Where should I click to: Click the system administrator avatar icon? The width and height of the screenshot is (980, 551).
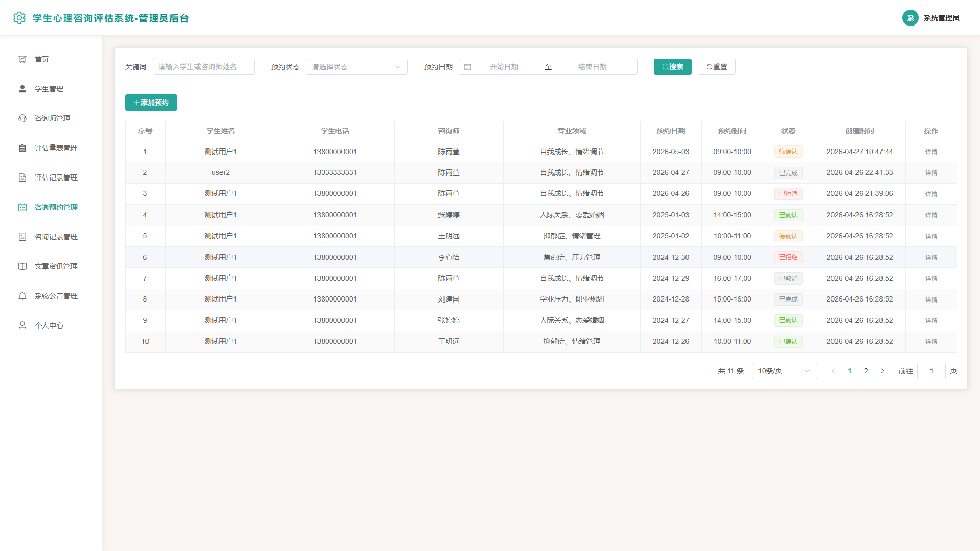910,18
